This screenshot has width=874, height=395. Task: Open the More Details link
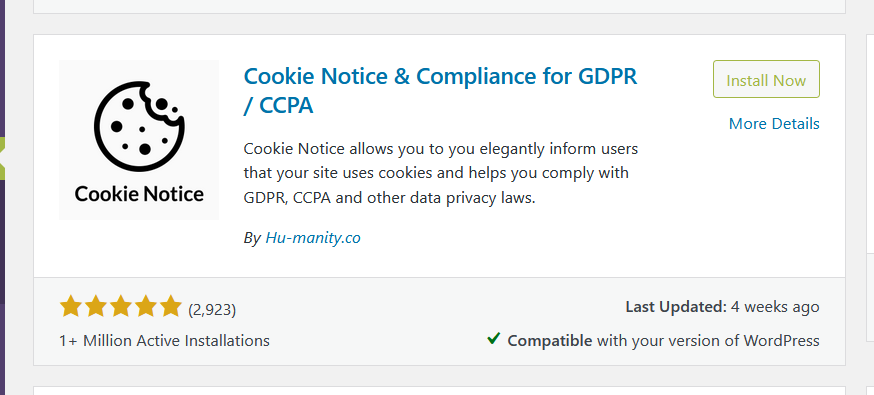point(774,123)
